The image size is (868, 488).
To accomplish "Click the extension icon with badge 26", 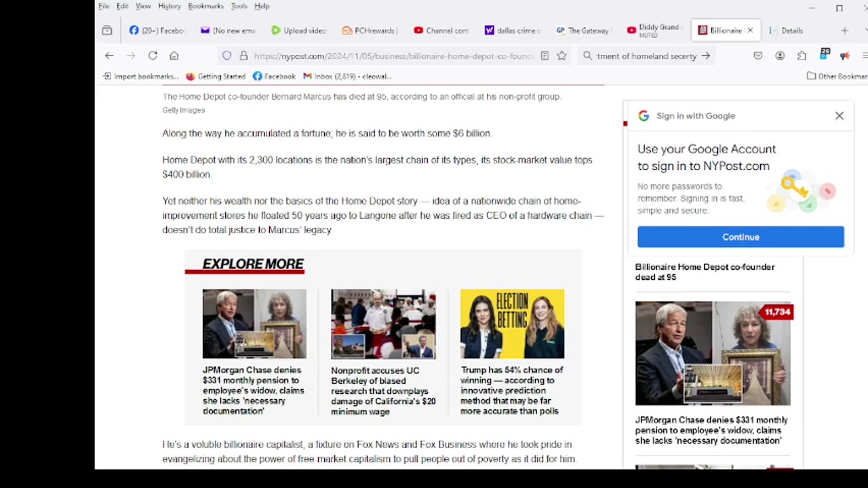I will point(825,54).
